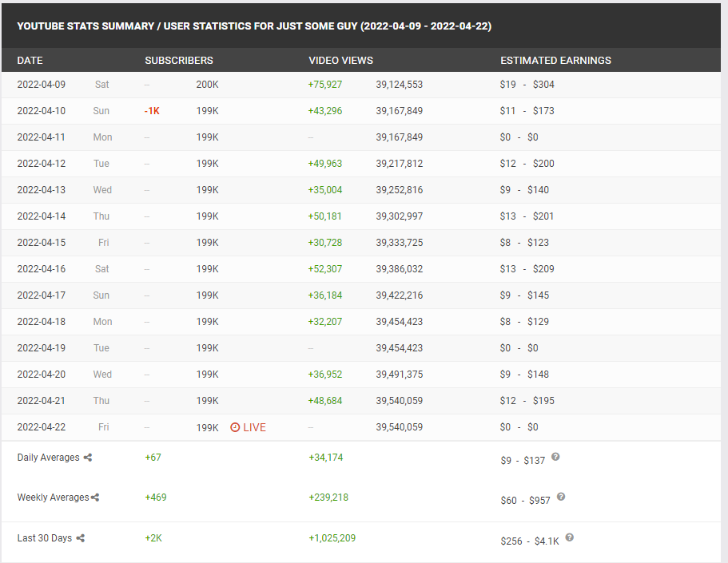Click the VIDEO VIEWS column header
Screen dimensions: 728x563
(x=340, y=61)
